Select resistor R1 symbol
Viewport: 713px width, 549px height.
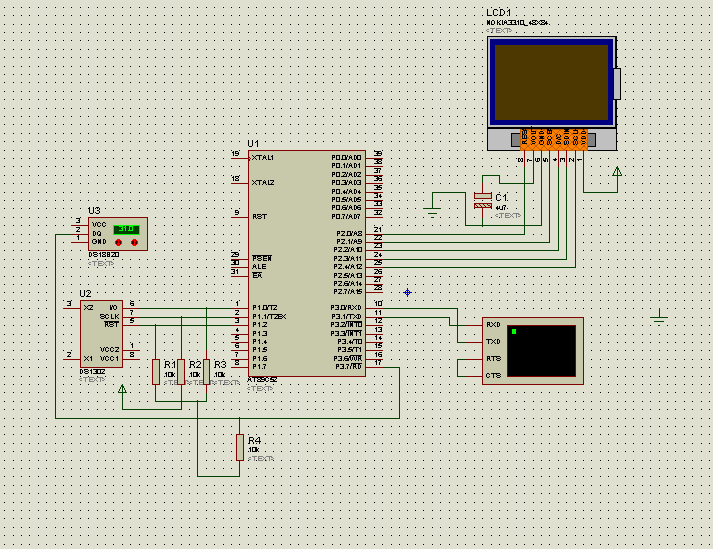coord(156,372)
